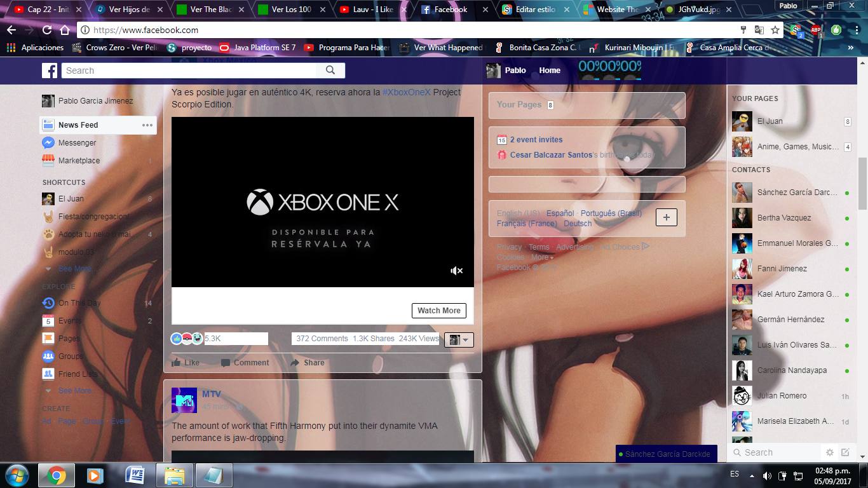The width and height of the screenshot is (868, 488).
Task: Go to the browser home page
Action: [x=65, y=30]
